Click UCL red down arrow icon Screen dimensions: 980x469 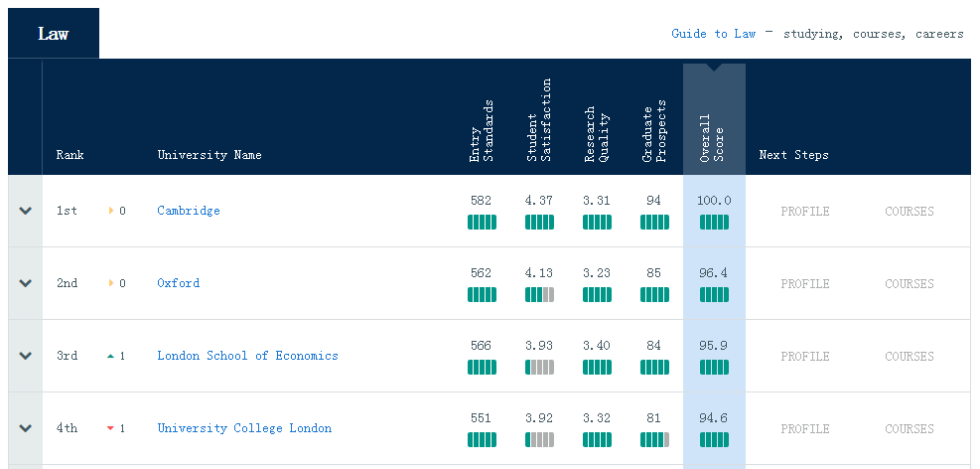(x=110, y=428)
